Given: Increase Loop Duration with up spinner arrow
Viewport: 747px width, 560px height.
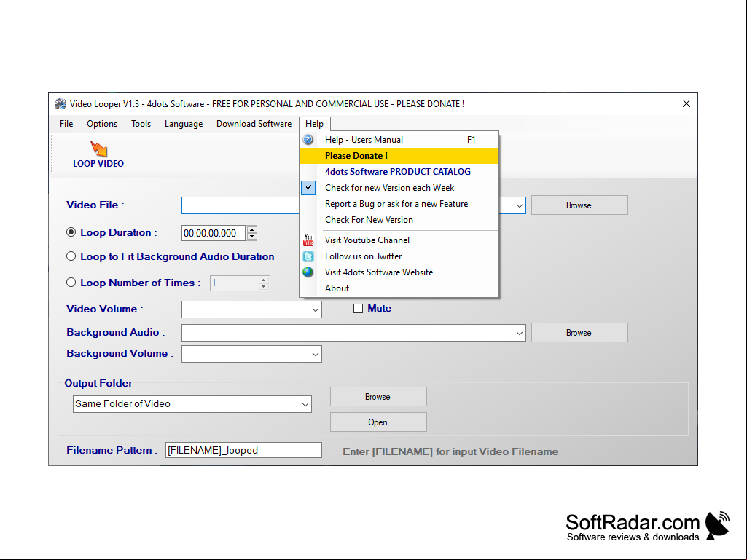Looking at the screenshot, I should pyautogui.click(x=252, y=229).
